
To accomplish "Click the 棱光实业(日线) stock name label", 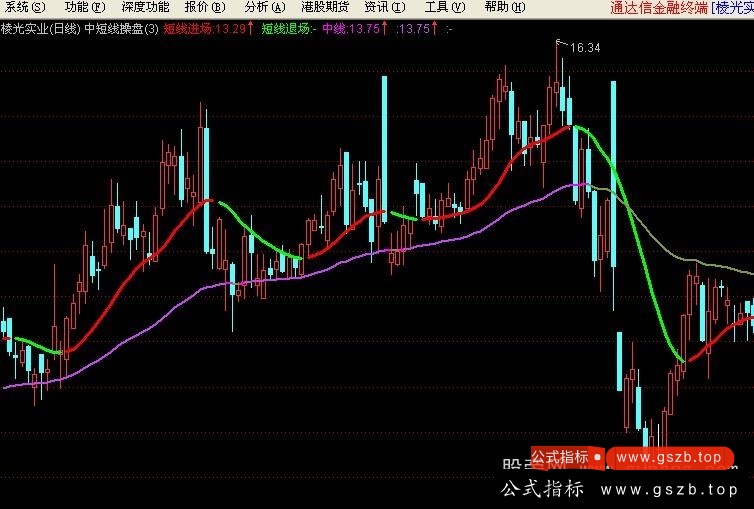I will point(40,29).
